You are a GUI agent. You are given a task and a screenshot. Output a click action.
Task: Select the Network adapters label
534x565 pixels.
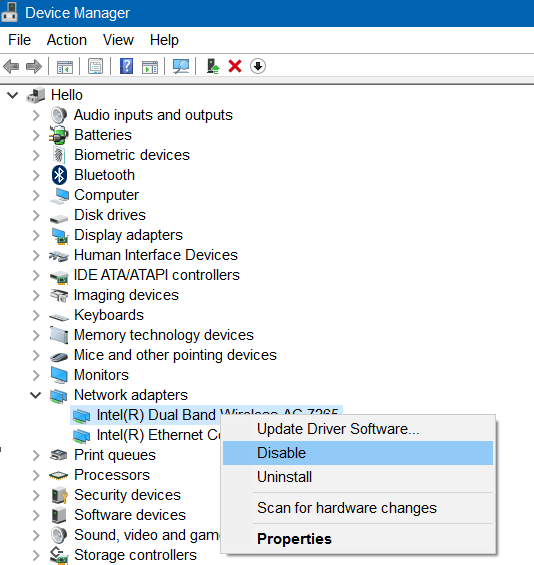tap(131, 395)
